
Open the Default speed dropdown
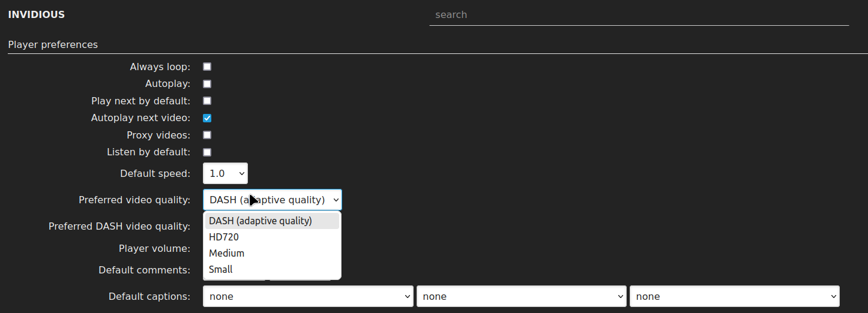(225, 173)
